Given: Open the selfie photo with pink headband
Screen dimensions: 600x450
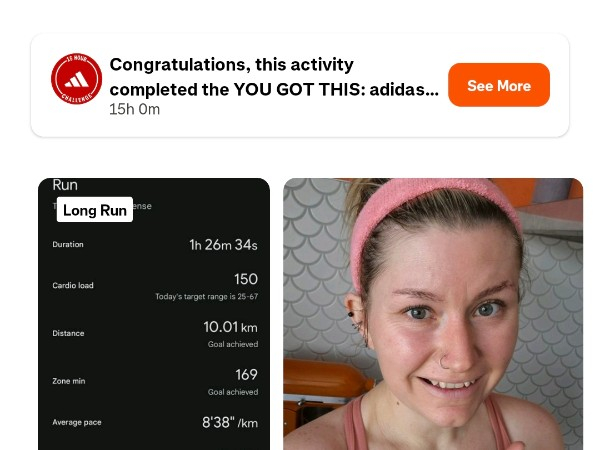Looking at the screenshot, I should (x=432, y=314).
